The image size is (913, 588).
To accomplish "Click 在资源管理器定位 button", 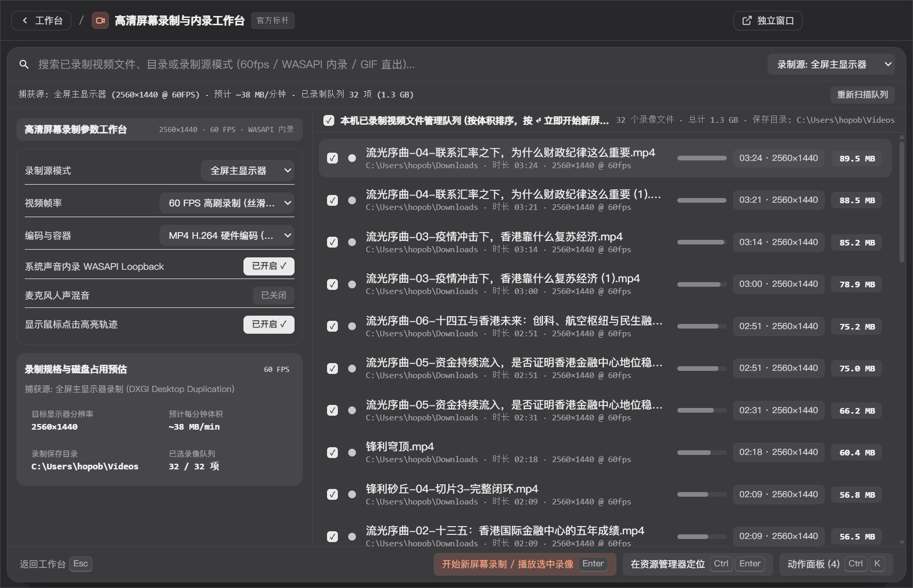I will coord(697,564).
